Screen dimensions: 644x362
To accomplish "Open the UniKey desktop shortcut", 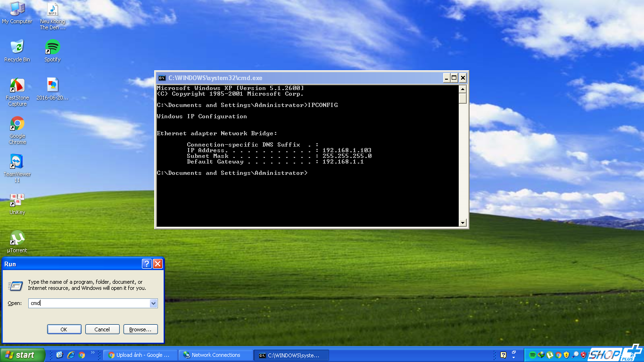I will pos(17,200).
